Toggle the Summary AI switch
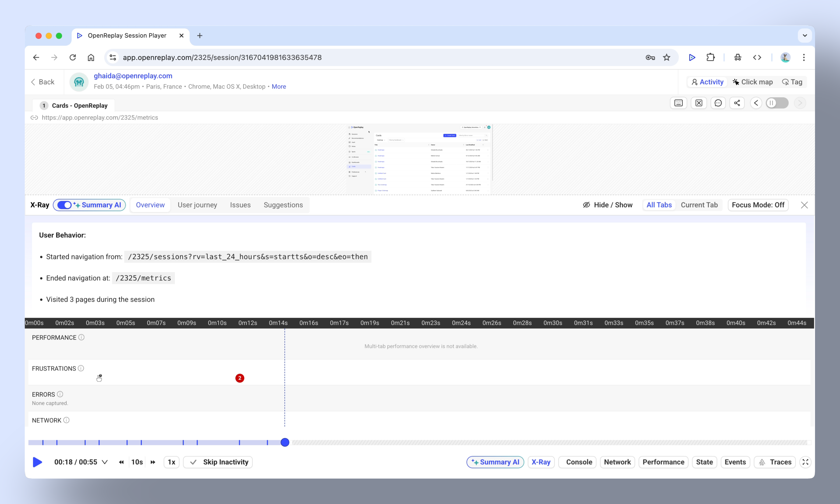This screenshot has height=504, width=840. [64, 205]
